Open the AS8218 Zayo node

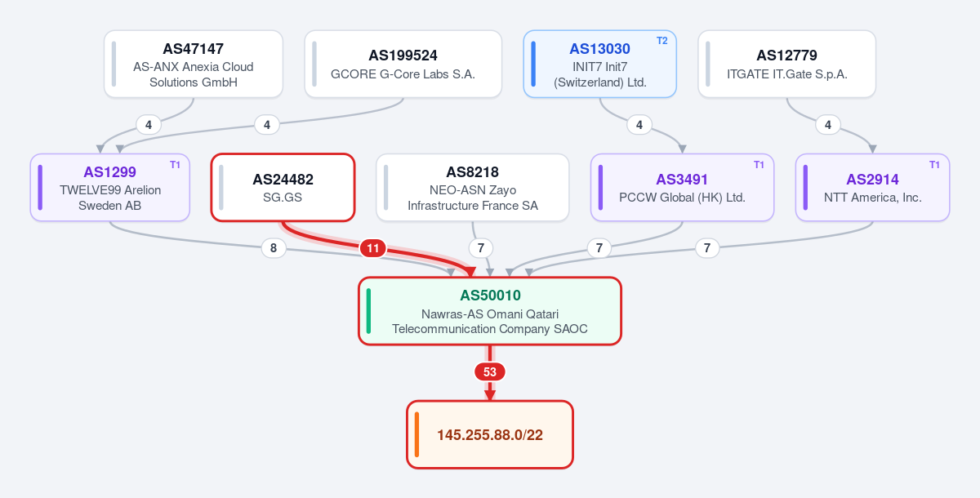[473, 187]
